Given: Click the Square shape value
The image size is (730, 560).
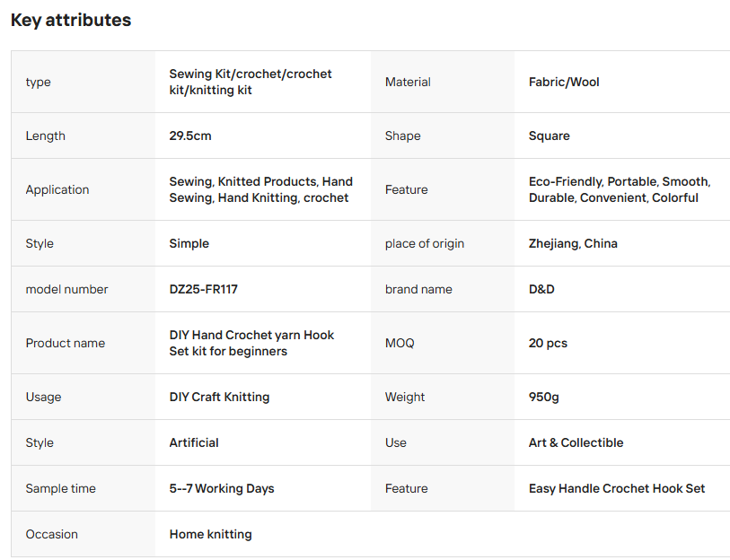Looking at the screenshot, I should [549, 136].
